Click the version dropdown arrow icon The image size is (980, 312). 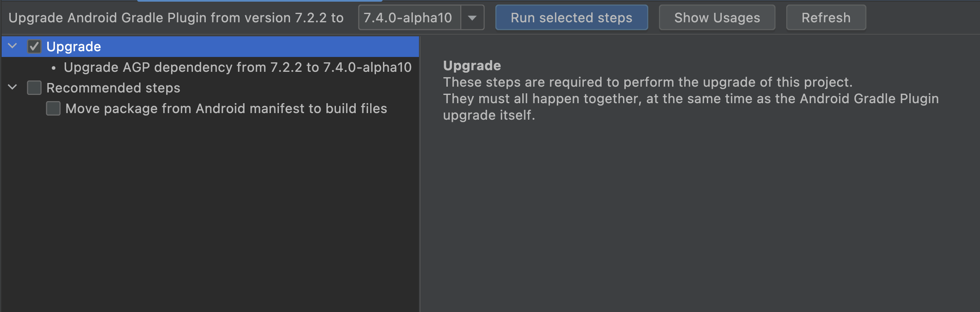(472, 17)
